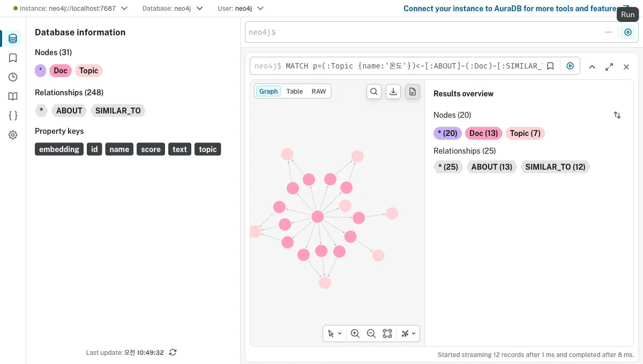Rerun the MATCH query play icon
This screenshot has width=643, height=364.
pos(570,66)
